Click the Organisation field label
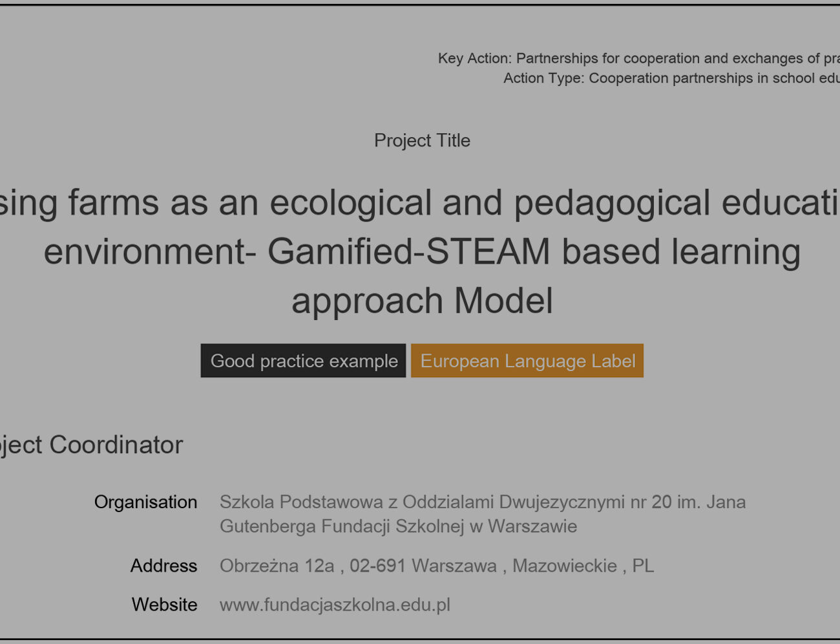 145,502
